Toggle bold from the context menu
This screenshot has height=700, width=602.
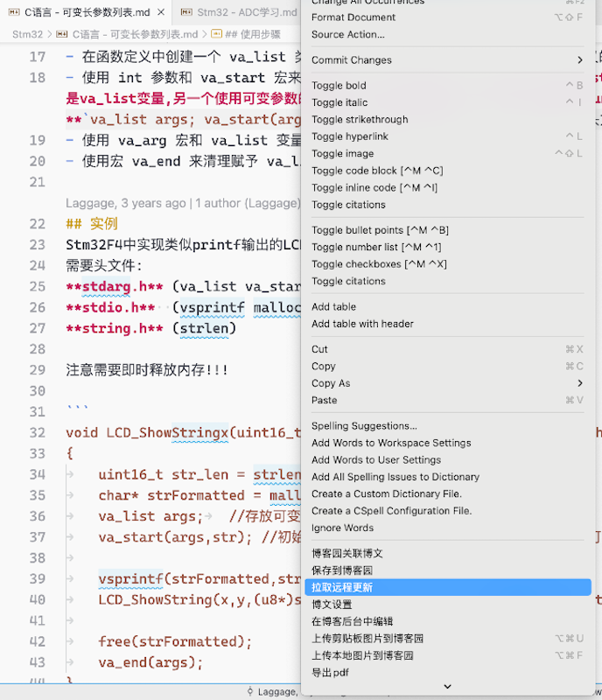click(447, 85)
